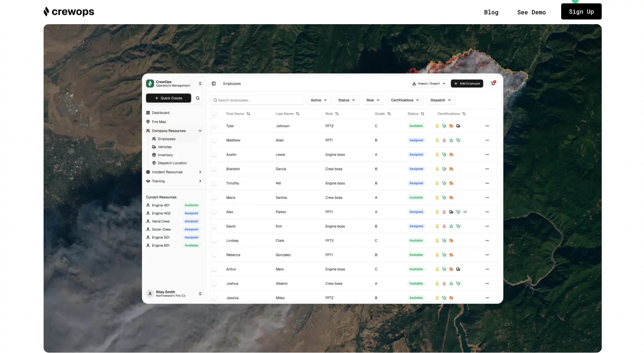Viewport: 644px width, 353px height.
Task: Open the Dispatch filter dropdown
Action: coord(441,100)
